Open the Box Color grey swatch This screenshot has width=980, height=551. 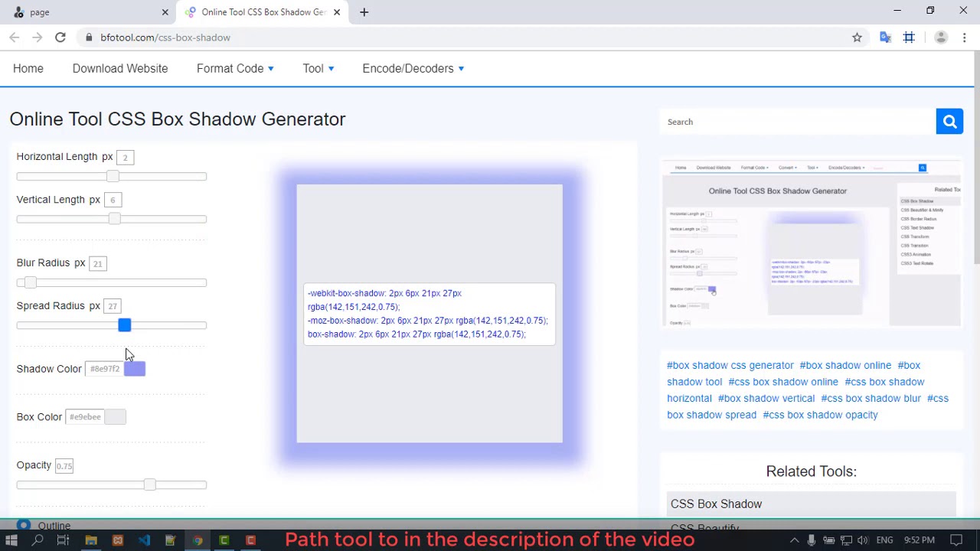tap(115, 417)
